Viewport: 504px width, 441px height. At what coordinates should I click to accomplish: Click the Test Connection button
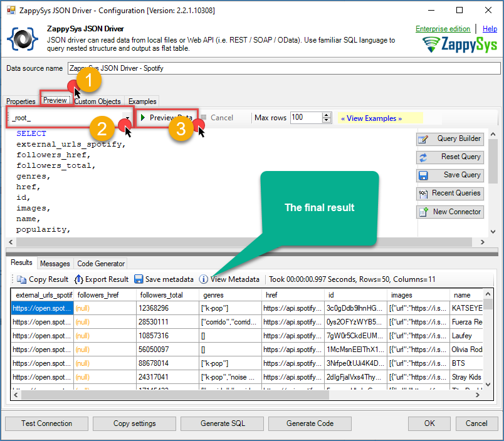(x=46, y=423)
